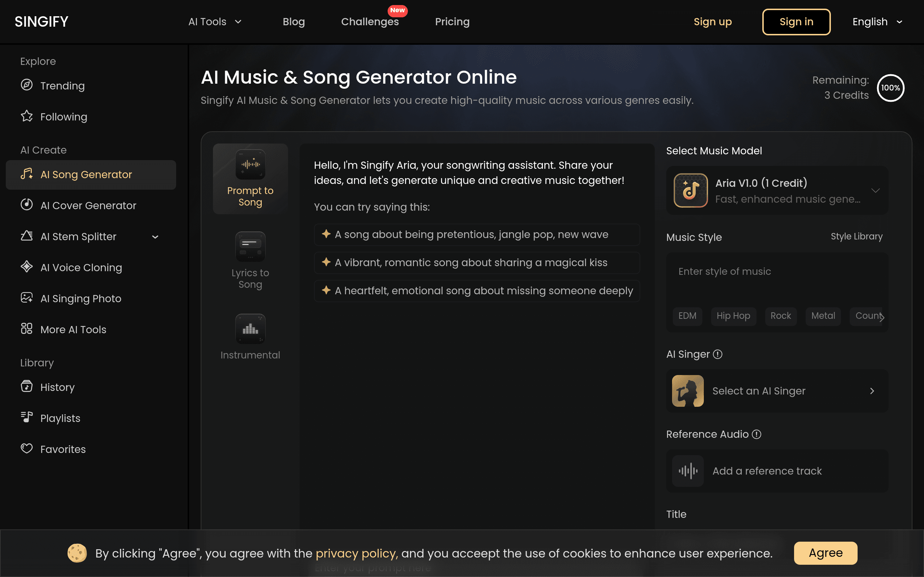Click the privacy policy link
This screenshot has height=577, width=924.
click(357, 553)
